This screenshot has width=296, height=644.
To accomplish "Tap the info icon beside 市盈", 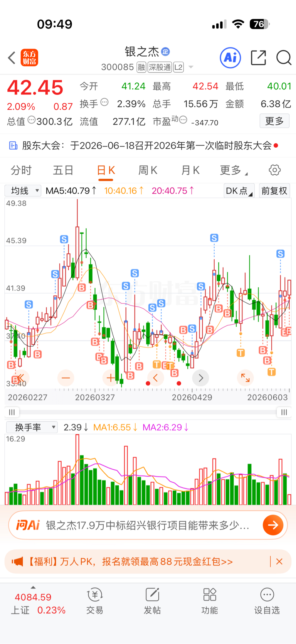I will pyautogui.click(x=183, y=120).
